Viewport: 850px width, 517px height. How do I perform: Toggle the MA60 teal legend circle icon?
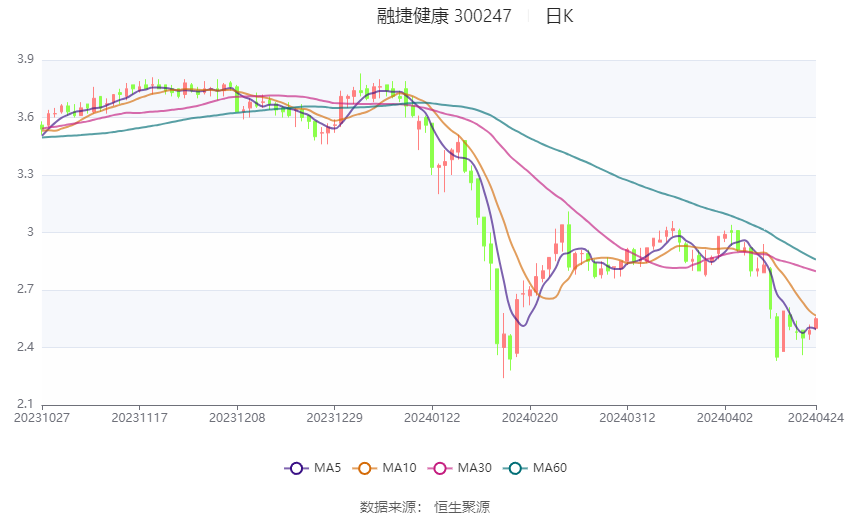tap(515, 468)
